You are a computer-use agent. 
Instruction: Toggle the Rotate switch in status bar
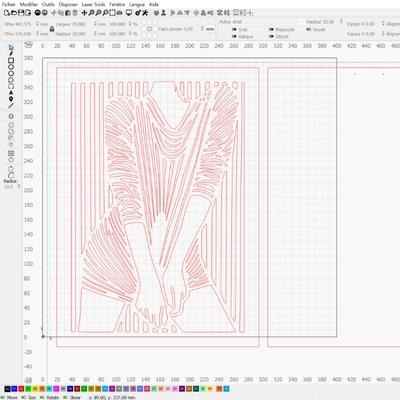click(x=42, y=397)
